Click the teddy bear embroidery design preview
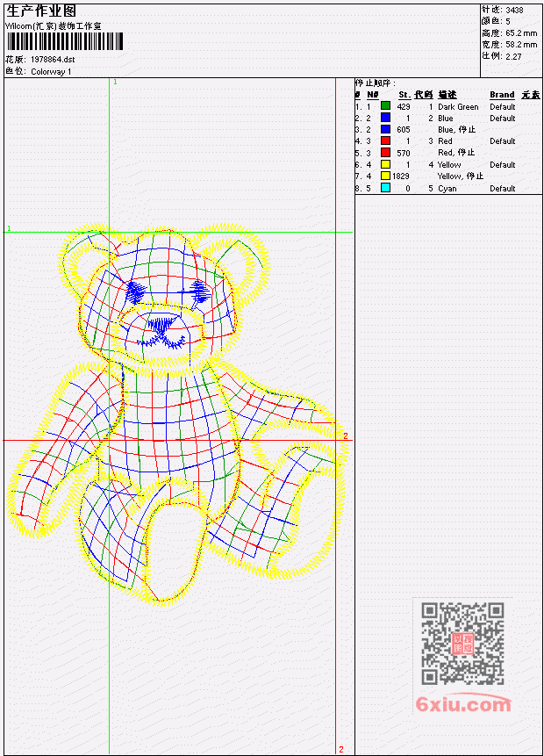This screenshot has width=544, height=756. pyautogui.click(x=176, y=414)
